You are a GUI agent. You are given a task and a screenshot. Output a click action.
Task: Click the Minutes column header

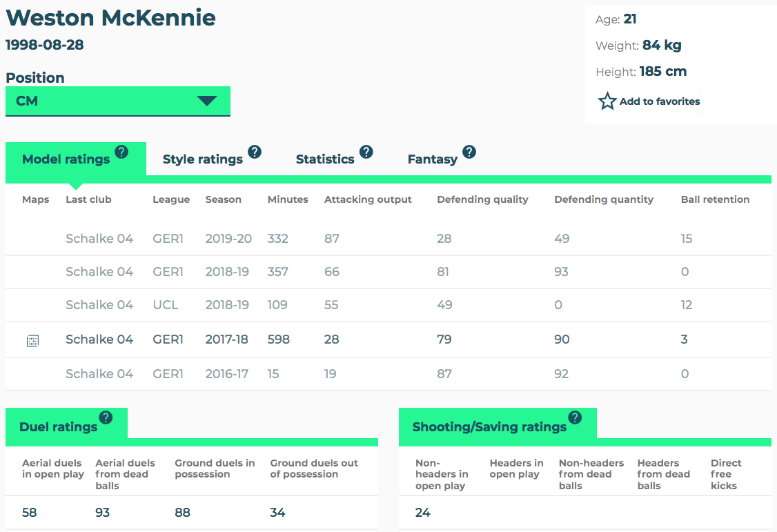[288, 199]
